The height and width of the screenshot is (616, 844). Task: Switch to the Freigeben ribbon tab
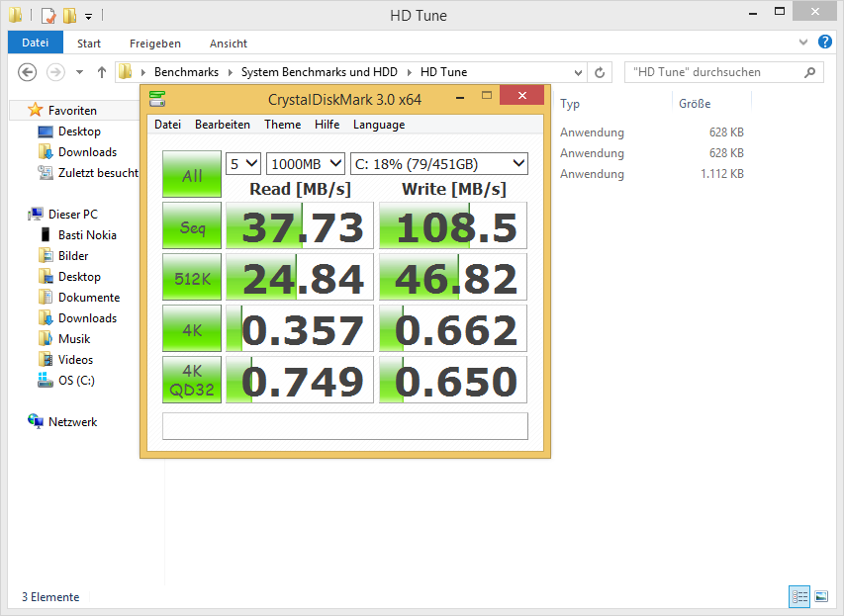tap(155, 44)
